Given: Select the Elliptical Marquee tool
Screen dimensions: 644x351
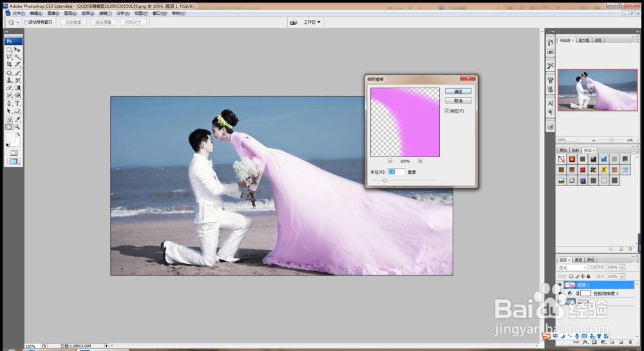Looking at the screenshot, I should point(9,49).
